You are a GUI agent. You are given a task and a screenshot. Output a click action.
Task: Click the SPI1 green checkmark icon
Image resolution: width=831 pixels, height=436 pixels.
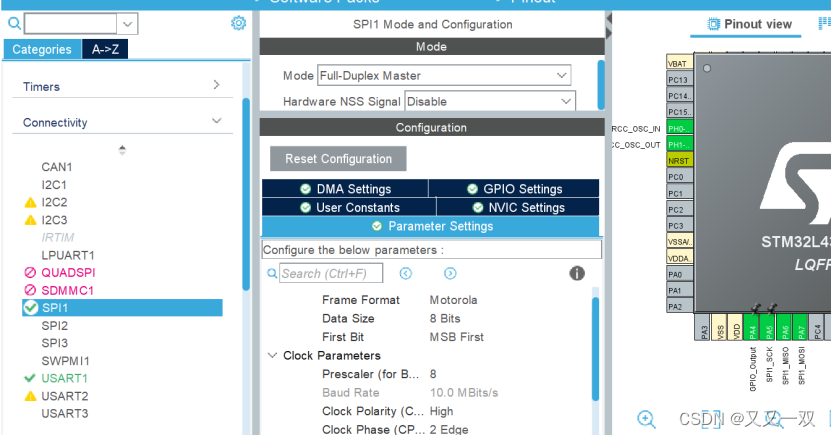(31, 308)
